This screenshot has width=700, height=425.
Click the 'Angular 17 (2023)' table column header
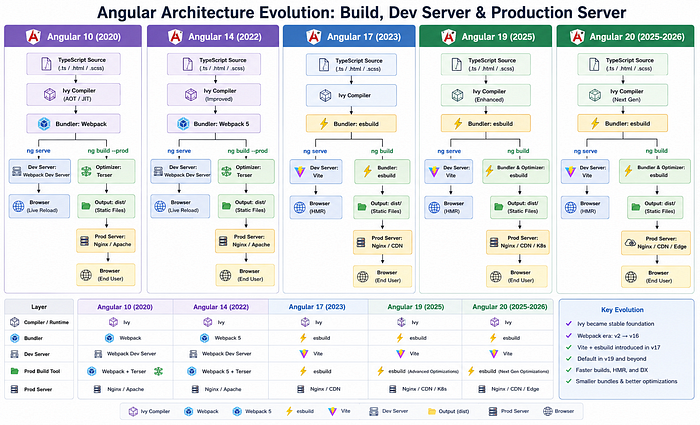pyautogui.click(x=317, y=307)
